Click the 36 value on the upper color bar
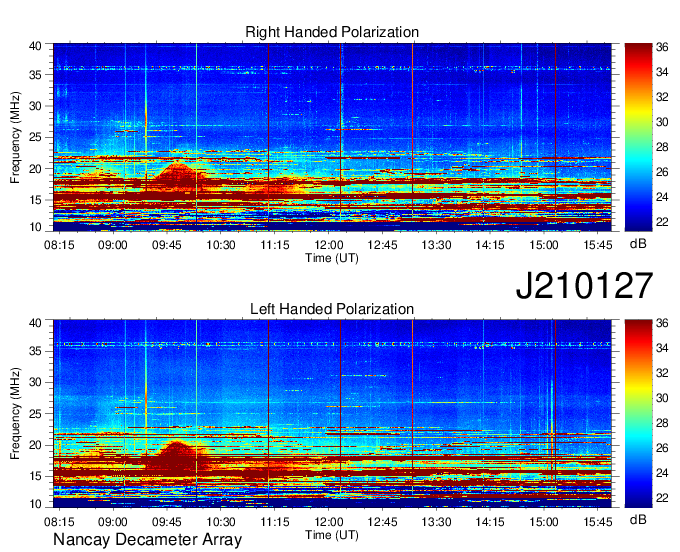Viewport: 680px width, 552px height. tap(662, 47)
